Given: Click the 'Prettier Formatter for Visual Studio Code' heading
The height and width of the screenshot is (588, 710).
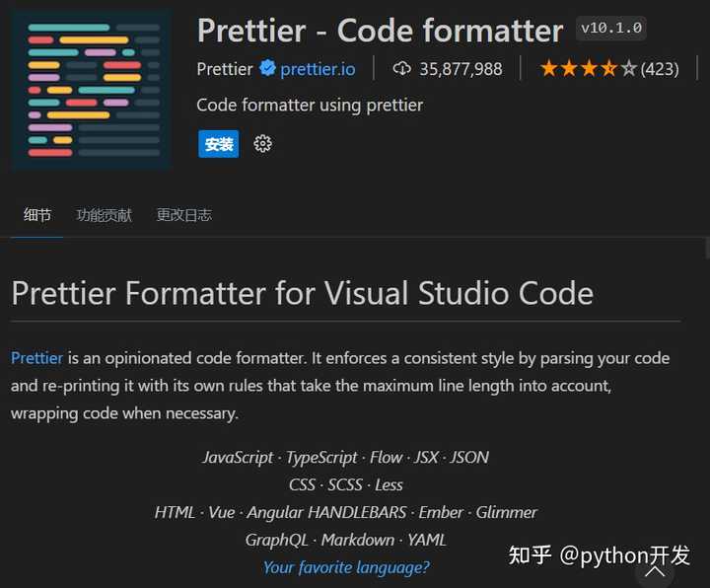Looking at the screenshot, I should point(302,293).
